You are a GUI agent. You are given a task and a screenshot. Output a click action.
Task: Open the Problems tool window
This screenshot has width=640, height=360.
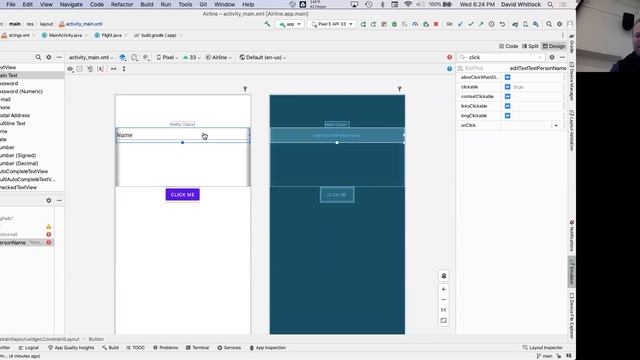point(166,348)
